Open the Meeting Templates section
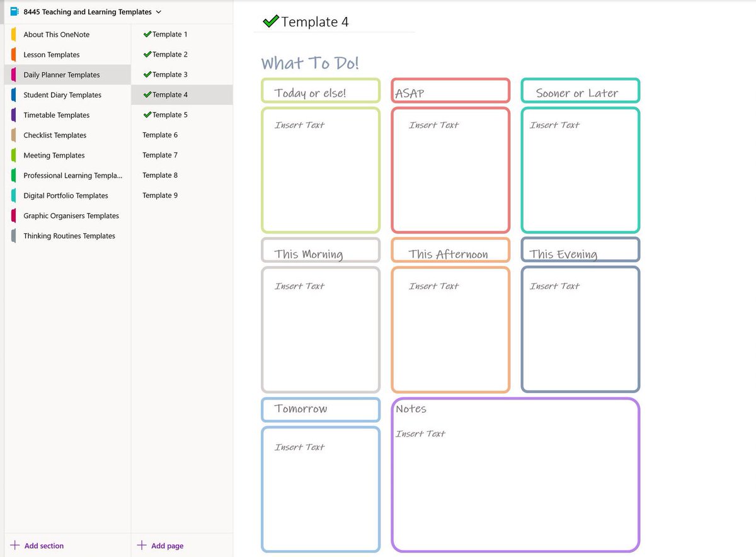756x557 pixels. [x=67, y=156]
